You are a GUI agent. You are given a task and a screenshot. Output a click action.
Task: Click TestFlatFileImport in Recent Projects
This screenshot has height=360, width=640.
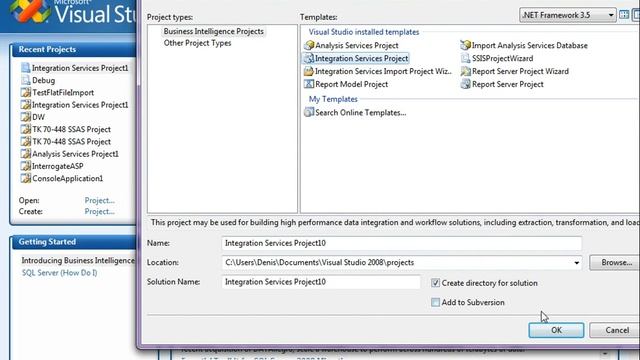pos(63,93)
